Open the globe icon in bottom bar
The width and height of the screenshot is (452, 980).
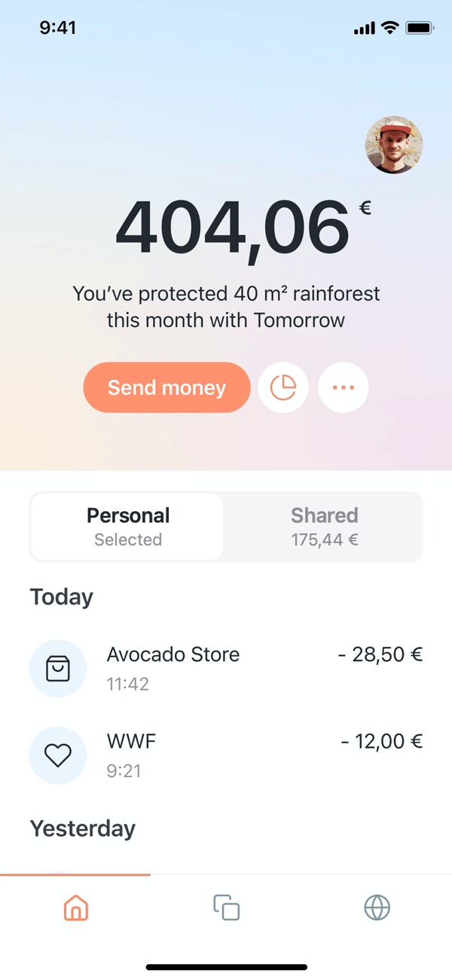[x=377, y=908]
